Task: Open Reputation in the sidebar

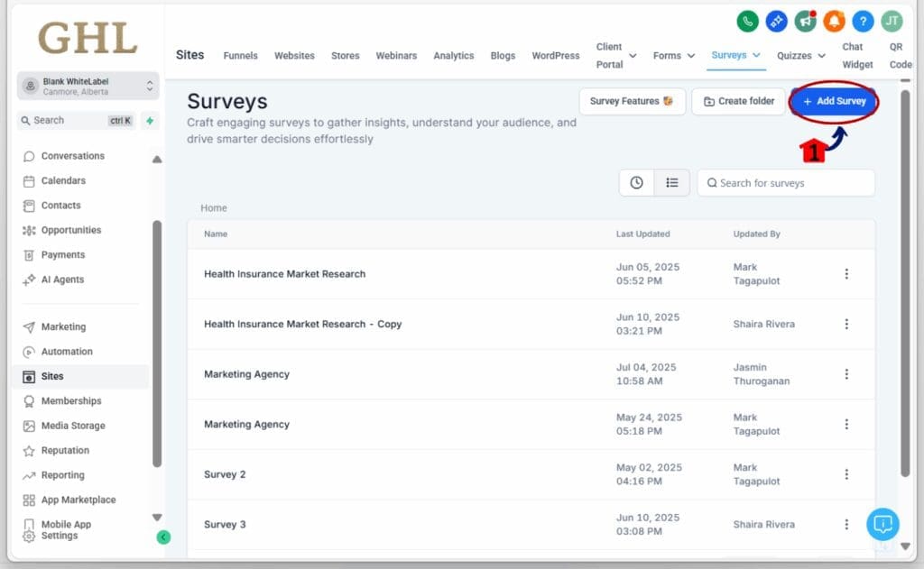Action: (65, 451)
